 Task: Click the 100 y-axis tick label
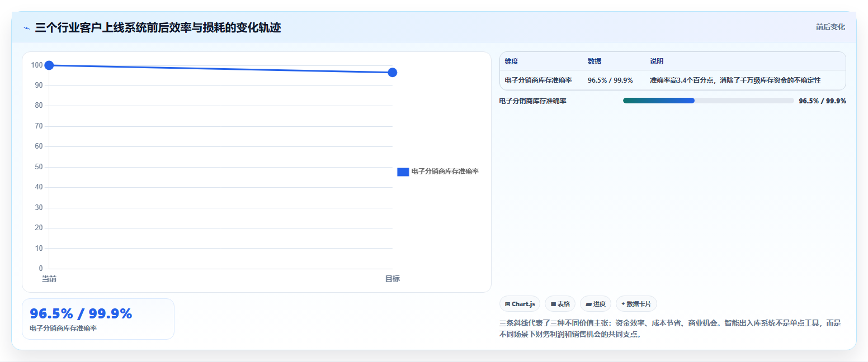37,65
